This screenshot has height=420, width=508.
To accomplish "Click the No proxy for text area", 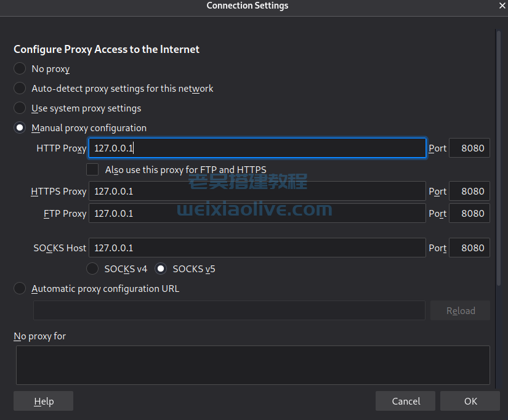I will [252, 365].
